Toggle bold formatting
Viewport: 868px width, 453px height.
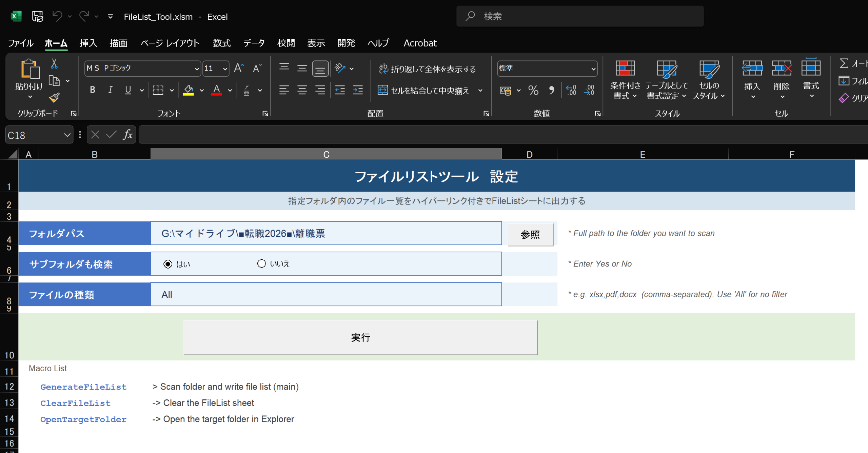pos(92,90)
